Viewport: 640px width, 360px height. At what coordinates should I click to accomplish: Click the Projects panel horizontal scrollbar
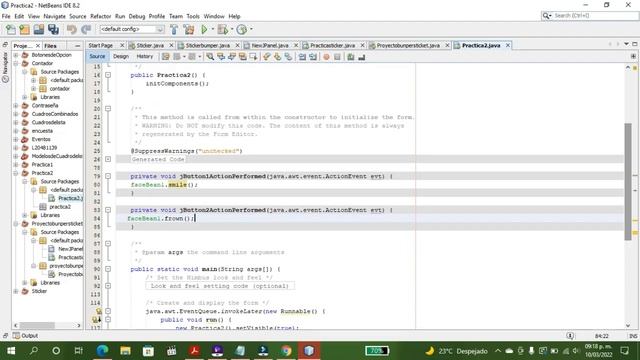click(37, 325)
